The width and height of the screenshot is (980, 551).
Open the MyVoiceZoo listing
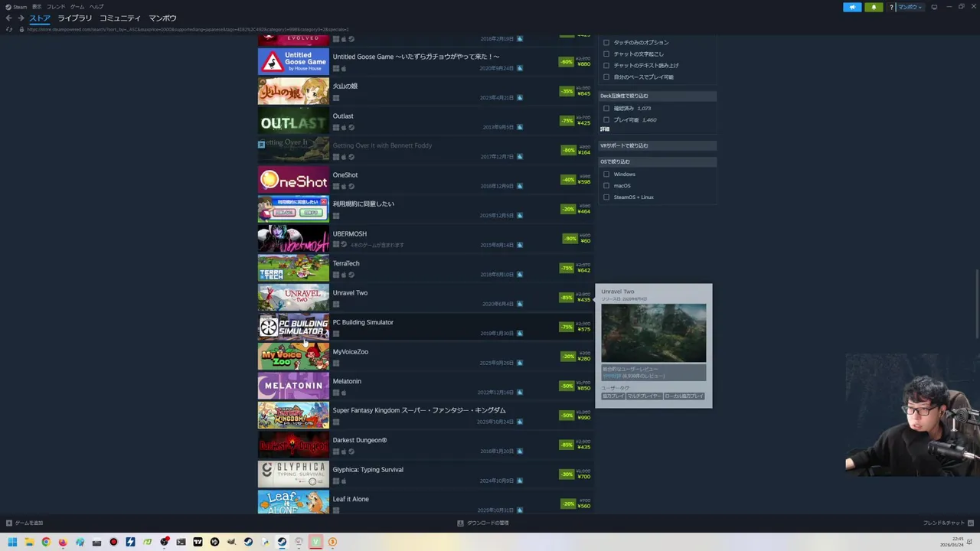425,356
